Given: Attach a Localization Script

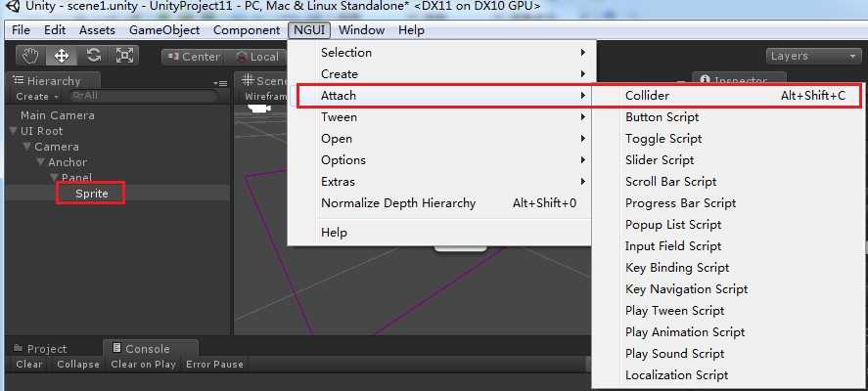Looking at the screenshot, I should click(728, 375).
